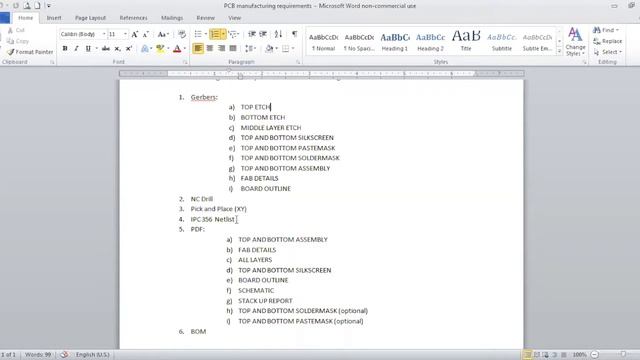Click Decrease Indent icon

(252, 34)
